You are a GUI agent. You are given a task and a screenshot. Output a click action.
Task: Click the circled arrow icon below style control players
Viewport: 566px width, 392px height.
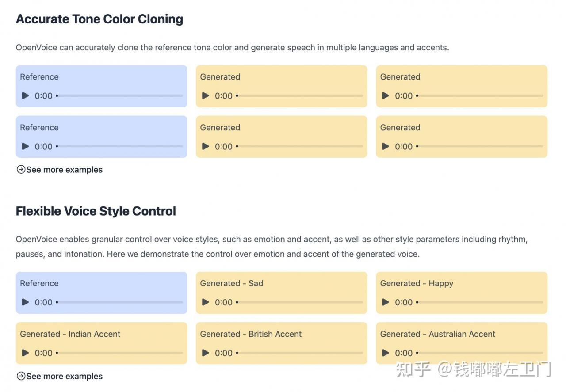tap(21, 376)
